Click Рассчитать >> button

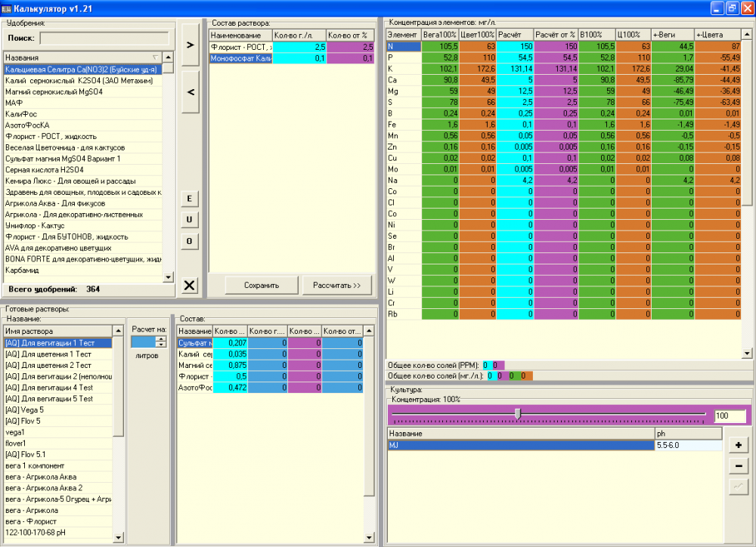point(336,286)
